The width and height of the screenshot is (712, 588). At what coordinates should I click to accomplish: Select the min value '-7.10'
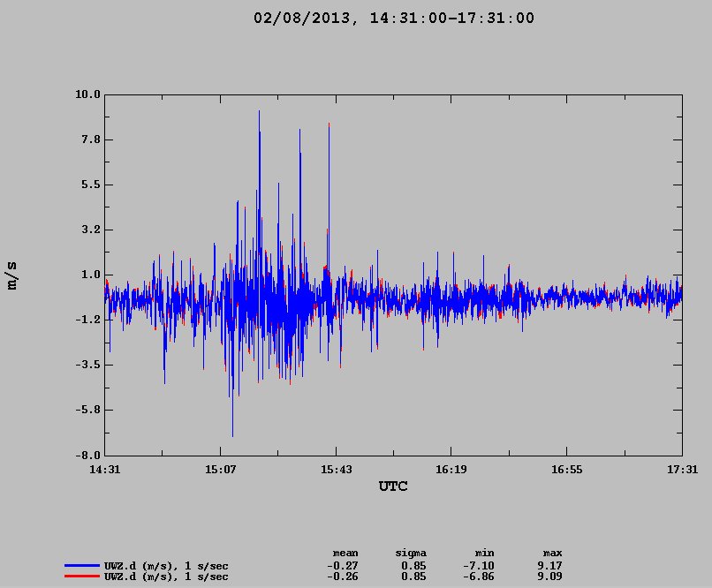coord(479,566)
